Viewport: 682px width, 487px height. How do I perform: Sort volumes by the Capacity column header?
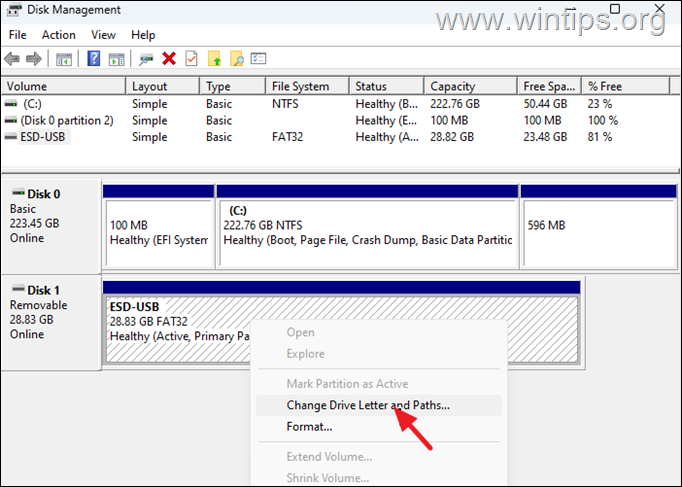click(x=453, y=86)
